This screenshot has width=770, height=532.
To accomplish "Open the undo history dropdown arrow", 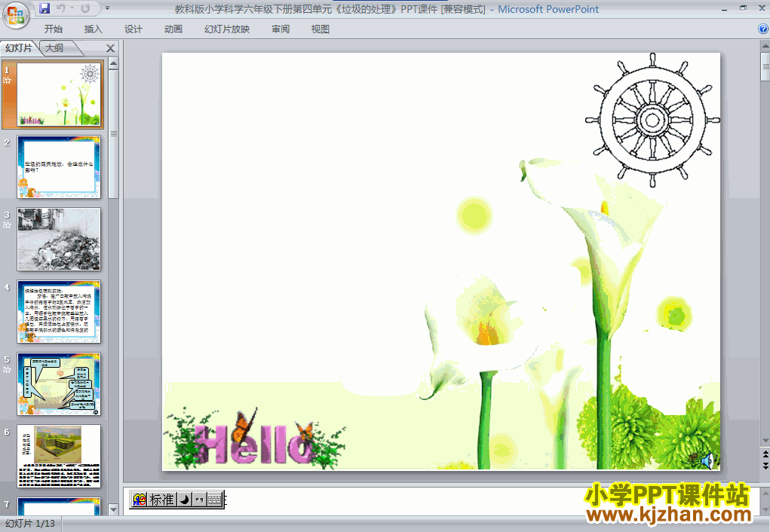I will pyautogui.click(x=72, y=8).
